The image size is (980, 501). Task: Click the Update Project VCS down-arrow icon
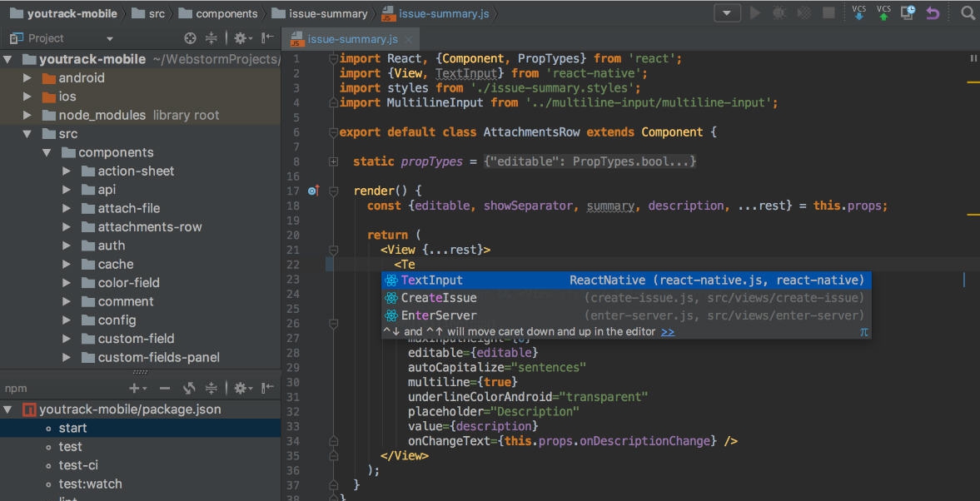[x=858, y=12]
